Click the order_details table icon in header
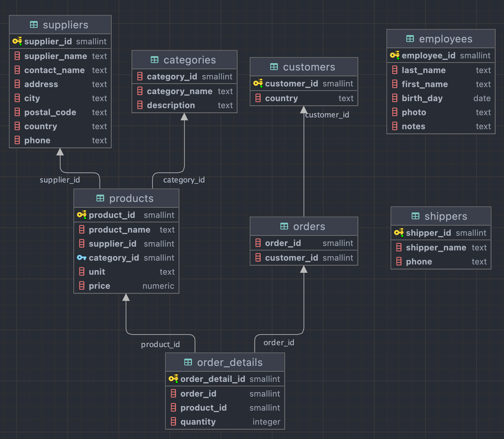The image size is (504, 439). pos(188,362)
